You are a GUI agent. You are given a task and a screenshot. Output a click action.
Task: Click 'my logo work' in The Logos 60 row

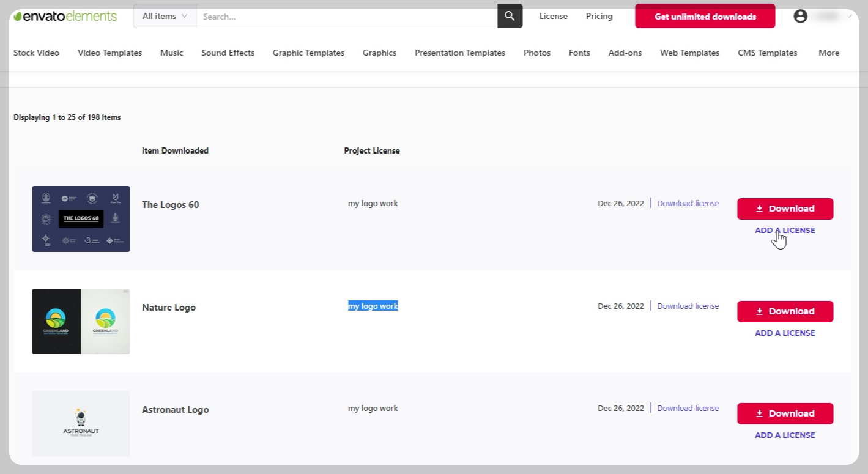click(373, 204)
